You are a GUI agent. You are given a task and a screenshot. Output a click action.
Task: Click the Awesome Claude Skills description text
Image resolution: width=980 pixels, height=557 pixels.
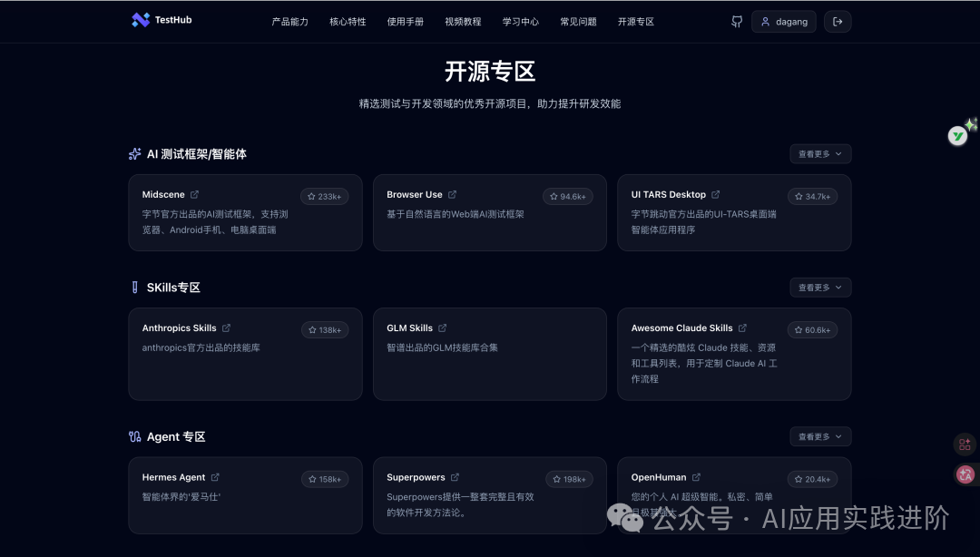704,363
